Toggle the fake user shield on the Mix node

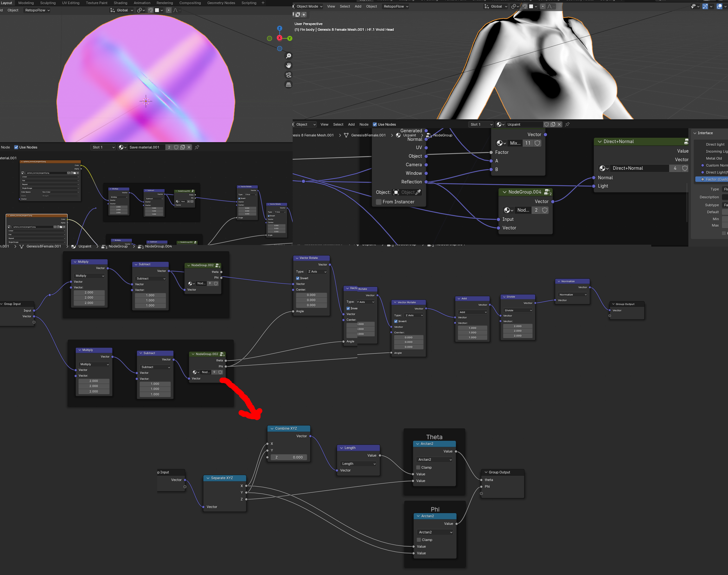tap(537, 143)
